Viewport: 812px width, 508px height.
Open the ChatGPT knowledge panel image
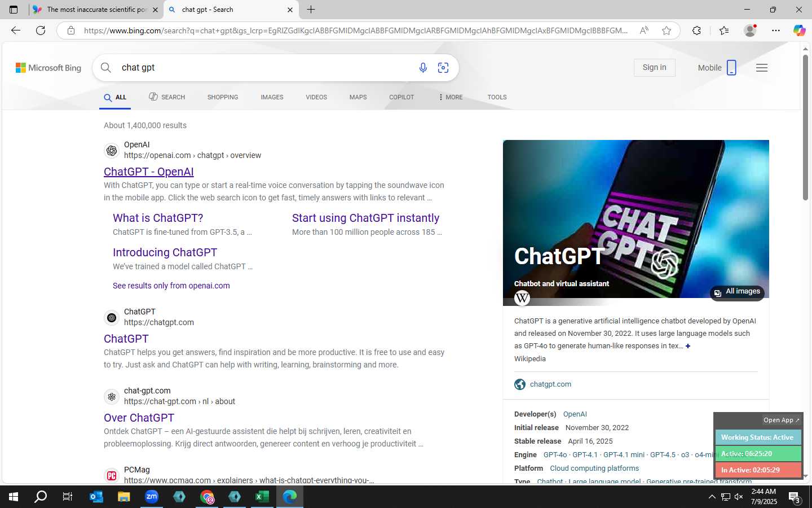click(x=636, y=219)
